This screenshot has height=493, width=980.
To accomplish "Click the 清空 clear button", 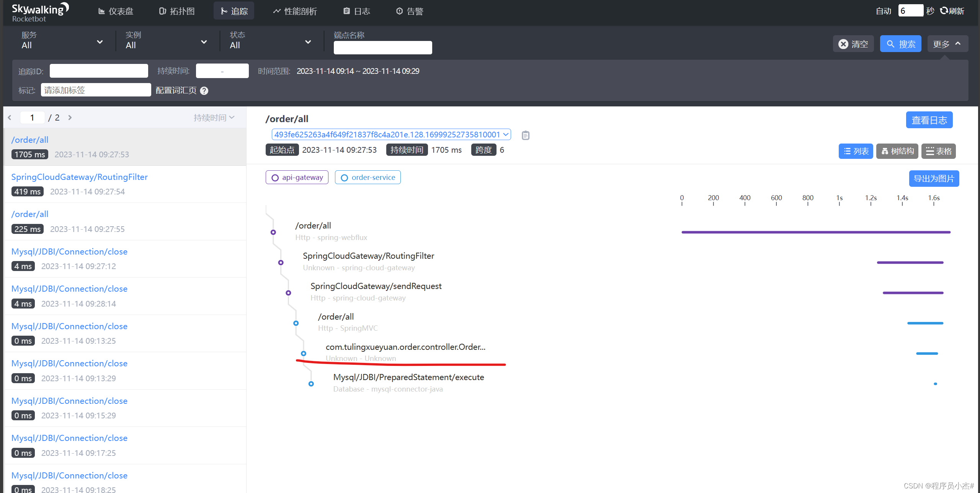I will pyautogui.click(x=853, y=44).
